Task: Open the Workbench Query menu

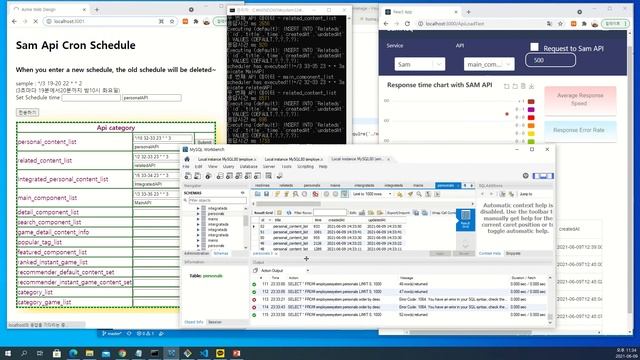Action: 228,167
